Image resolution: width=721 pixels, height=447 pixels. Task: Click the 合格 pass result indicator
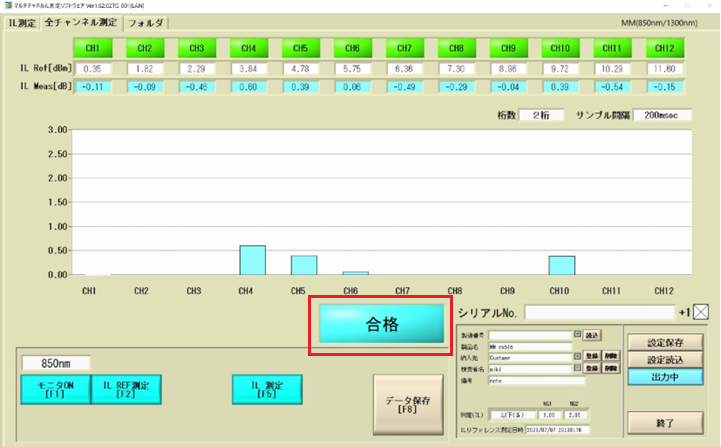pos(381,325)
